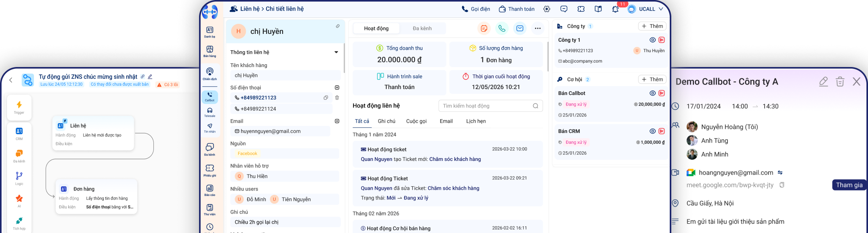Click Thanh toán in top bar
The image size is (868, 233).
517,9
